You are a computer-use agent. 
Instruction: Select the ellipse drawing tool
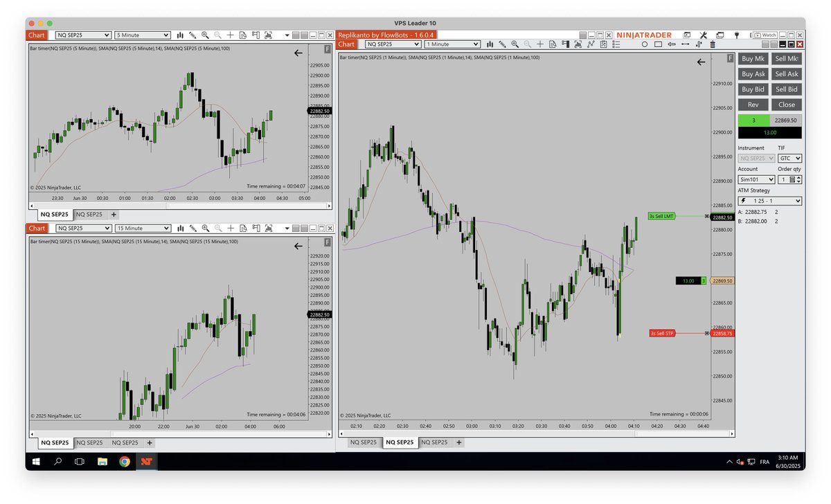click(645, 44)
